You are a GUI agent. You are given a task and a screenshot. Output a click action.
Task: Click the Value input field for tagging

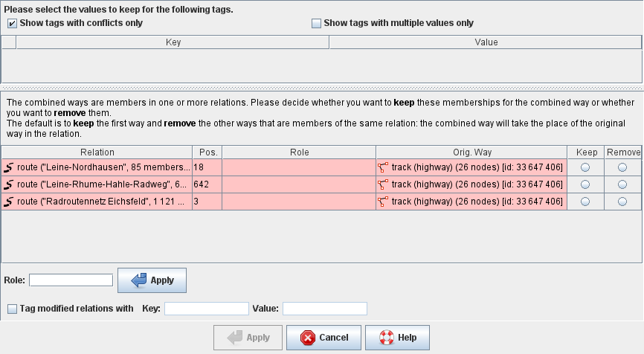click(x=324, y=309)
